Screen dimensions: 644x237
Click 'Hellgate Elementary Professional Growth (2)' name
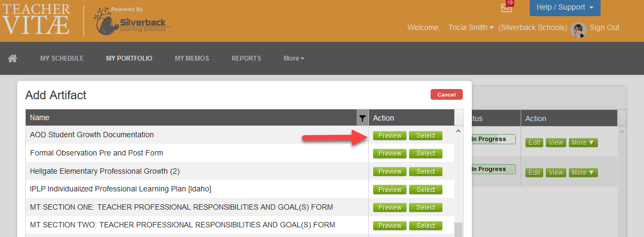[105, 171]
